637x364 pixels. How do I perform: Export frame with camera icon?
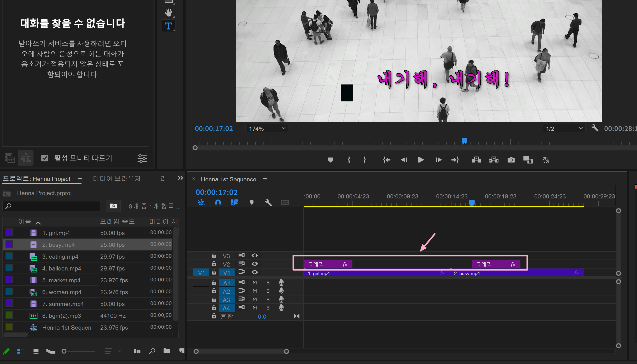(511, 160)
